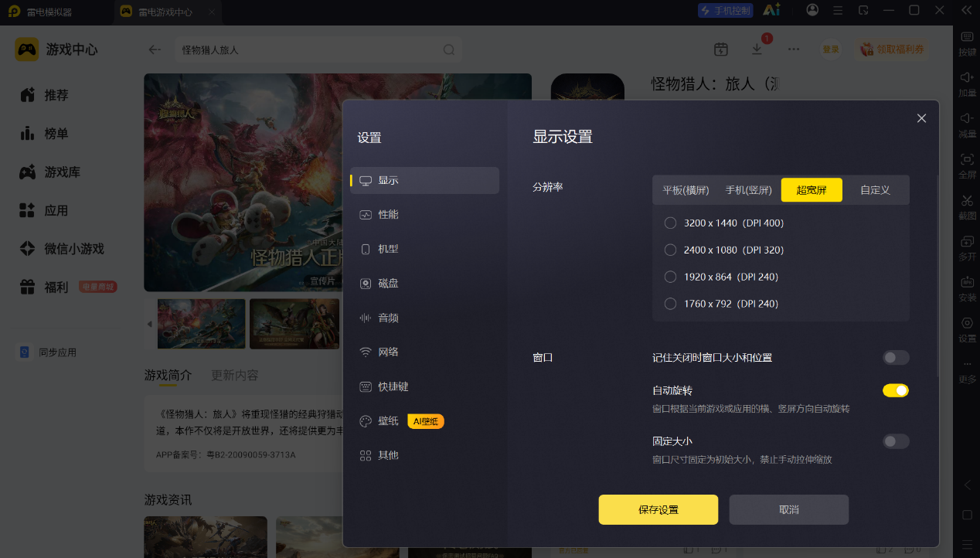
Task: Go back with game center arrow
Action: pyautogui.click(x=155, y=49)
